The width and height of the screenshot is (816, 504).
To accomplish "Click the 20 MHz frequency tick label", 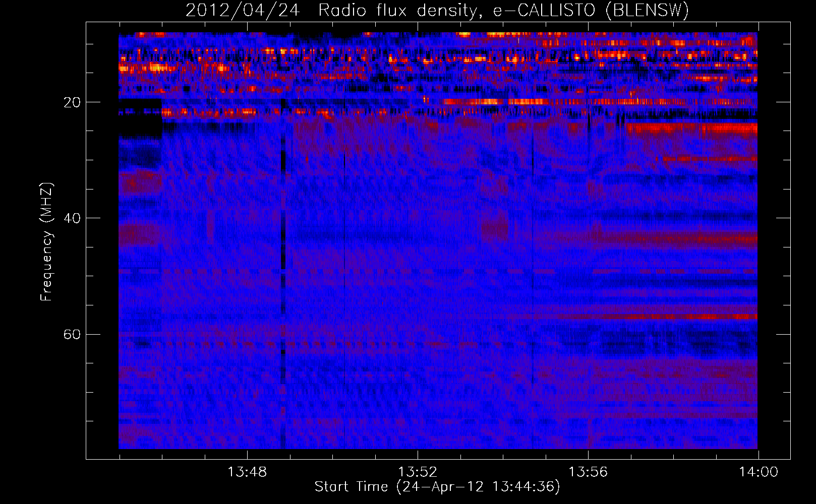I will (72, 102).
